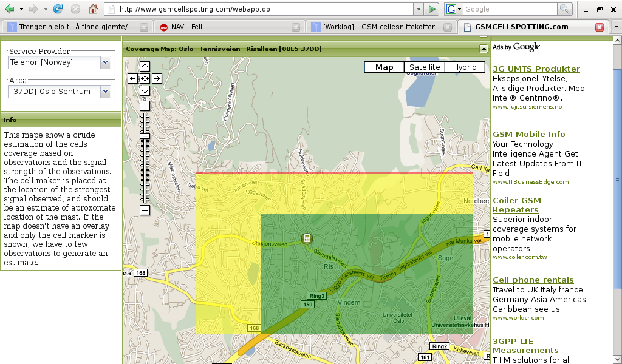
Task: Pan the map down with arrow
Action: (x=145, y=91)
